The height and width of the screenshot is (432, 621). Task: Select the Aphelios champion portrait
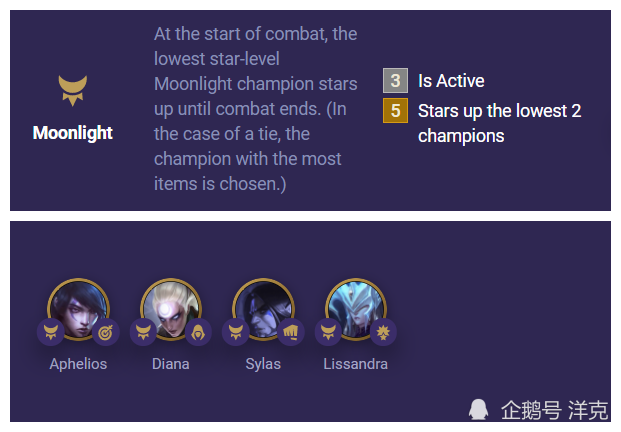78,310
